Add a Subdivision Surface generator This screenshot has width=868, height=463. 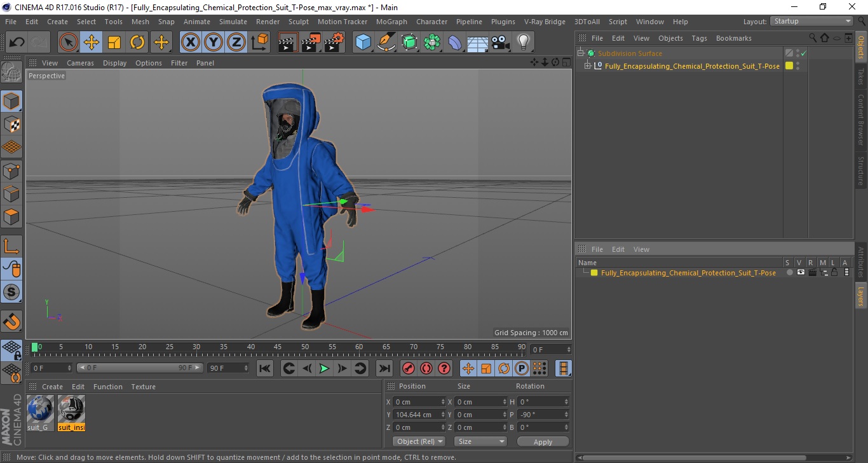coord(409,43)
